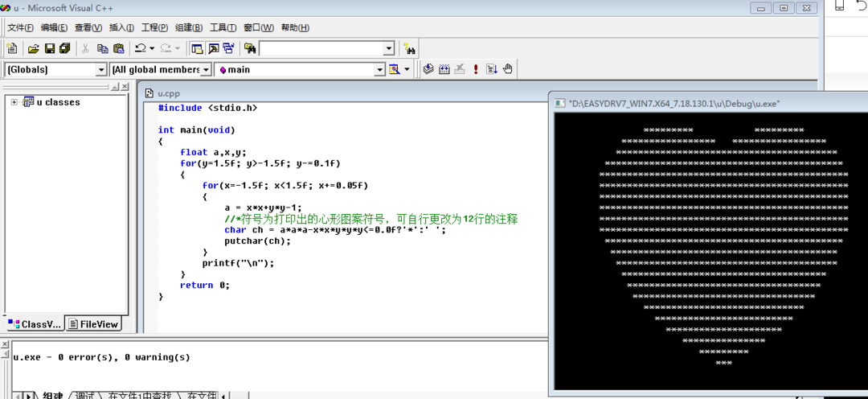Toggle the Workspace window icon
This screenshot has width=868, height=399.
click(197, 49)
